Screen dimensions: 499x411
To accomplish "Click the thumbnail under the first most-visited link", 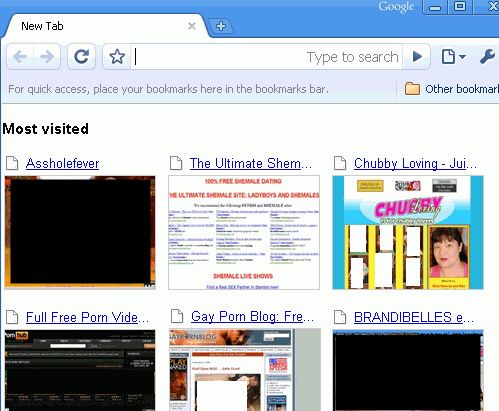I will [x=80, y=232].
